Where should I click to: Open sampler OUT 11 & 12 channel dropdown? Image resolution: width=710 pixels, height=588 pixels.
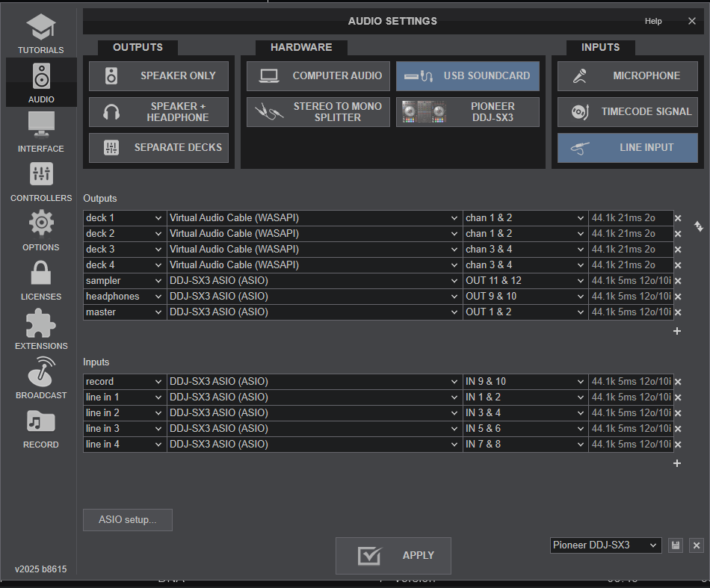525,281
